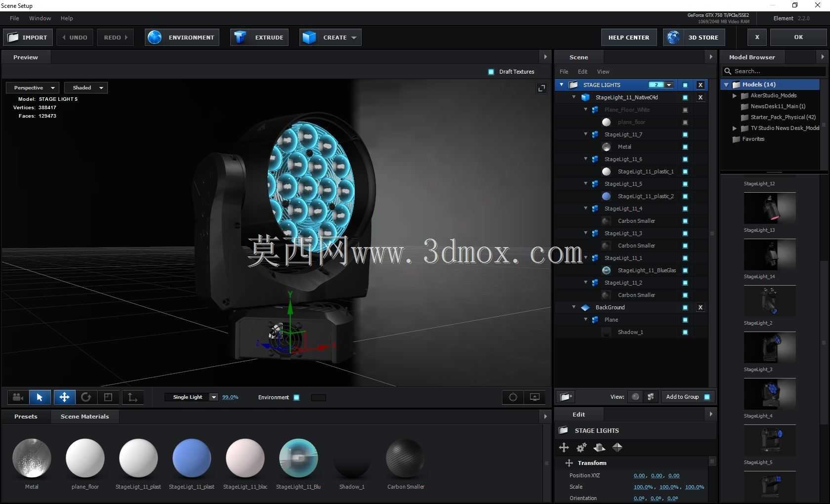Viewport: 830px width, 504px height.
Task: Open the CREATE dropdown menu
Action: (331, 38)
